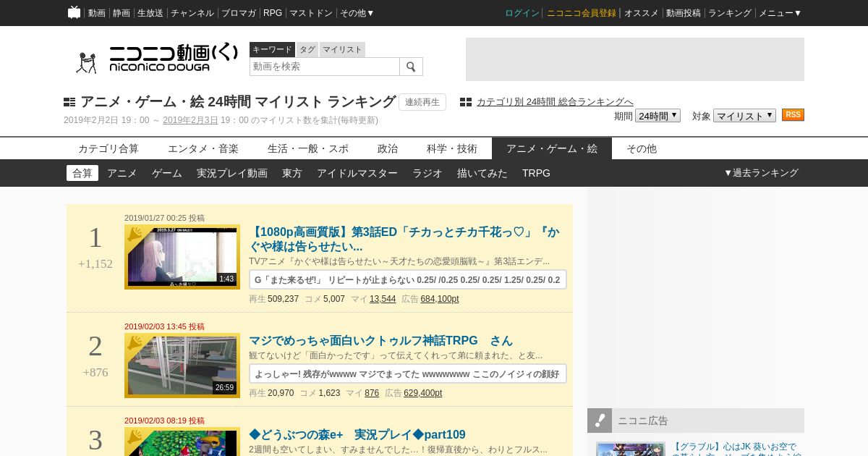Expand the メニュー▼ menu in top bar
Viewport: 868px width, 456px height.
[780, 13]
